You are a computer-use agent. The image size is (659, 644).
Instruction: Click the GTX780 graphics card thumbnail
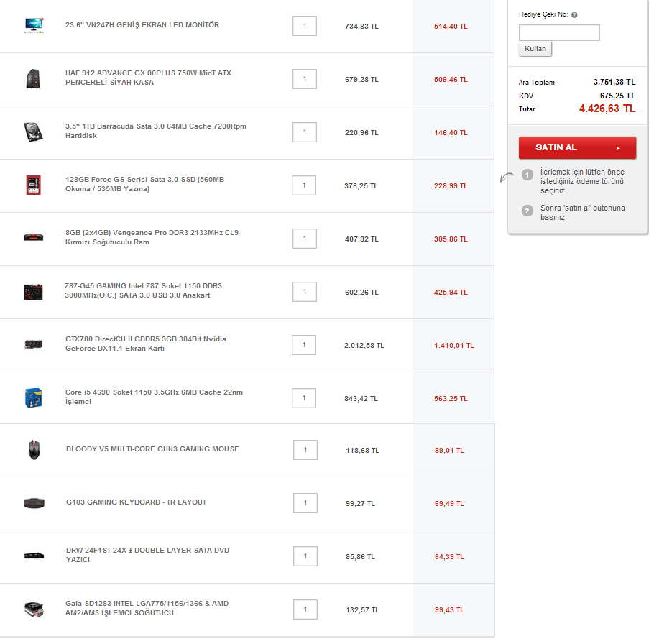(34, 345)
